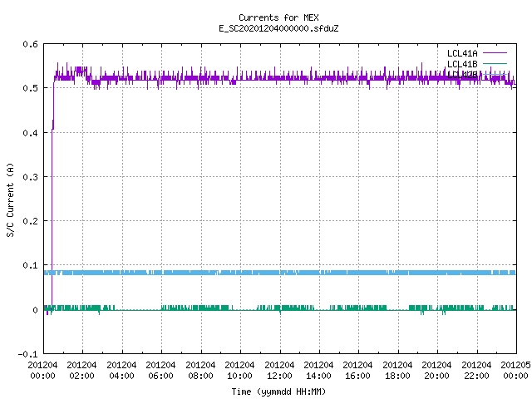Click the x-axis tick 201204 16:00
The height and width of the screenshot is (399, 532).
pyautogui.click(x=357, y=370)
